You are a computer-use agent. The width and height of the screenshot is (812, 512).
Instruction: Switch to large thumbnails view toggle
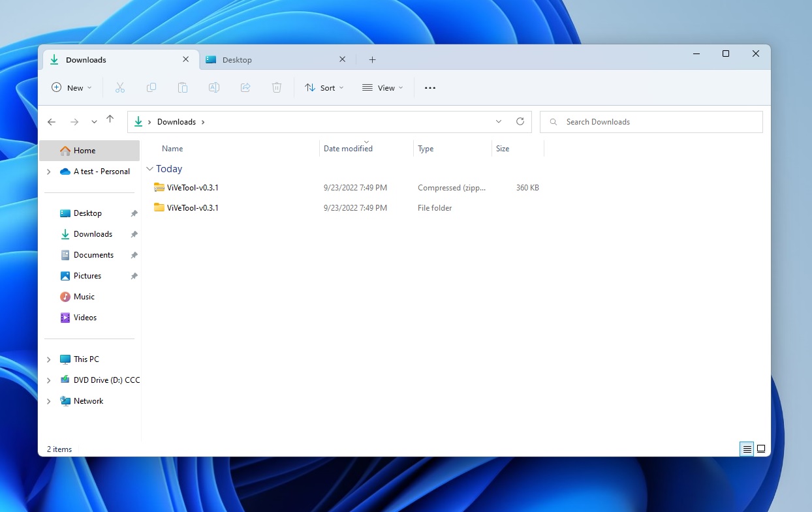click(761, 449)
